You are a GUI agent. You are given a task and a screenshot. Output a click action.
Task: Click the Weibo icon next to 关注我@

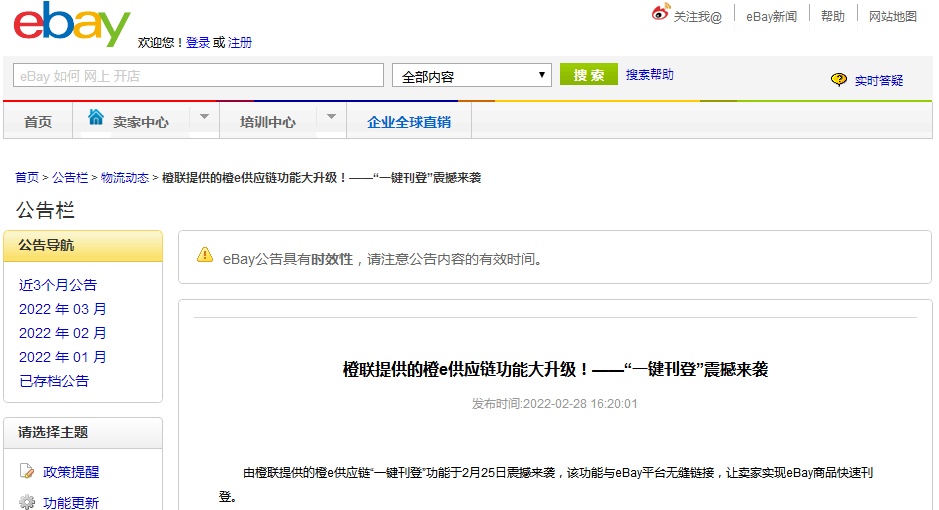[x=660, y=12]
